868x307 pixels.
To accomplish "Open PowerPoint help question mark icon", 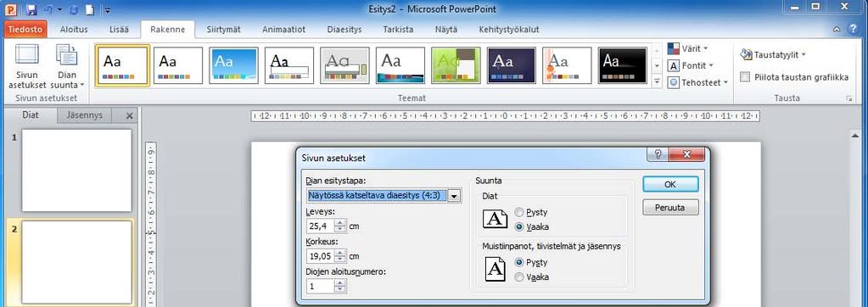I will click(x=854, y=30).
